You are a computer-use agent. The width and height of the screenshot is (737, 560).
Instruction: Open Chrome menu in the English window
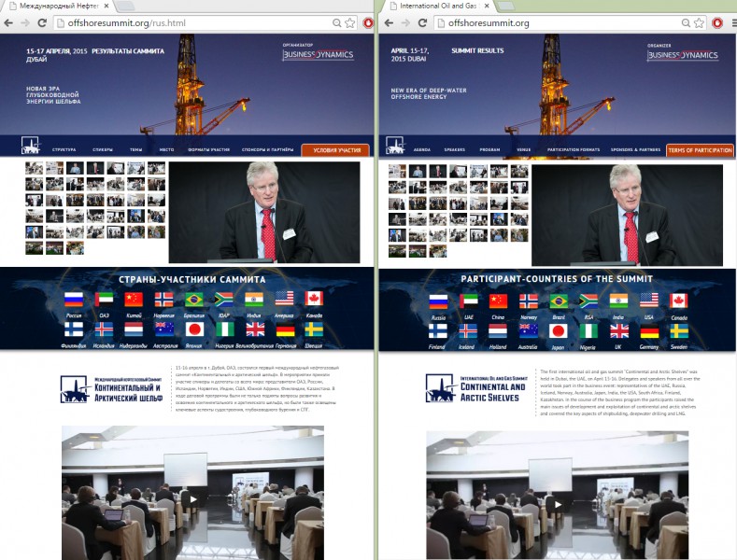[733, 23]
